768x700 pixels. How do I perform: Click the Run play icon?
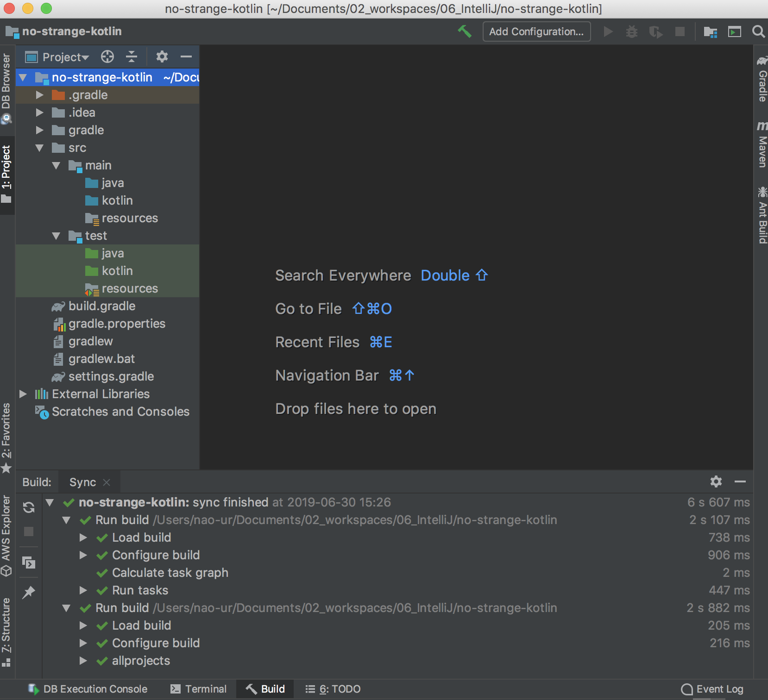coord(608,31)
